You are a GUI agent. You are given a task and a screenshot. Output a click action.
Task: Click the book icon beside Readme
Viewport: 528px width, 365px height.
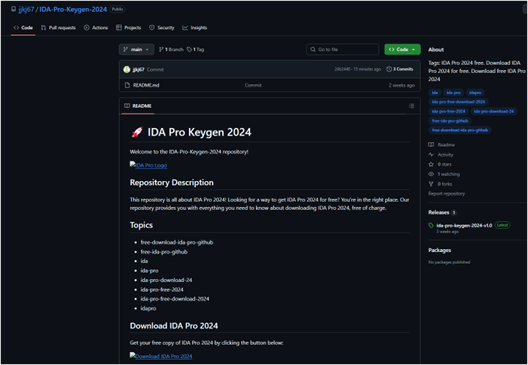pos(431,144)
